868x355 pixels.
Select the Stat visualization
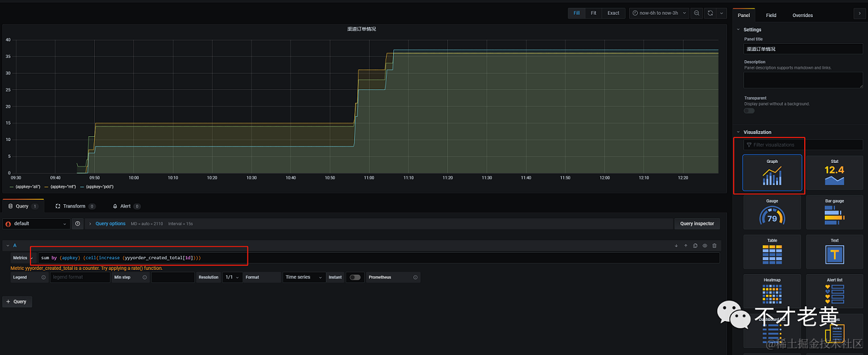coord(834,173)
